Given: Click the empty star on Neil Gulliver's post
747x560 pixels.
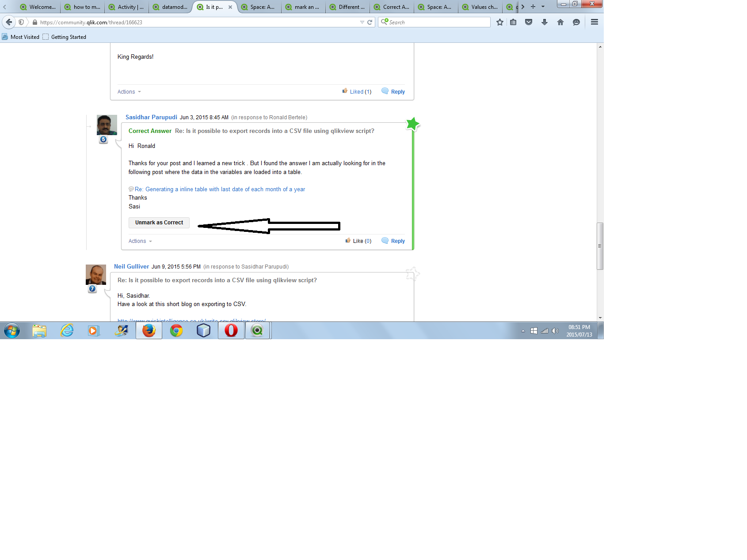Looking at the screenshot, I should (413, 274).
